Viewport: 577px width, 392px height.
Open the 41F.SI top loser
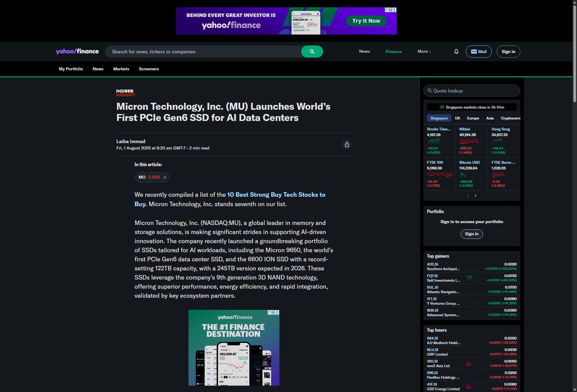click(472, 387)
